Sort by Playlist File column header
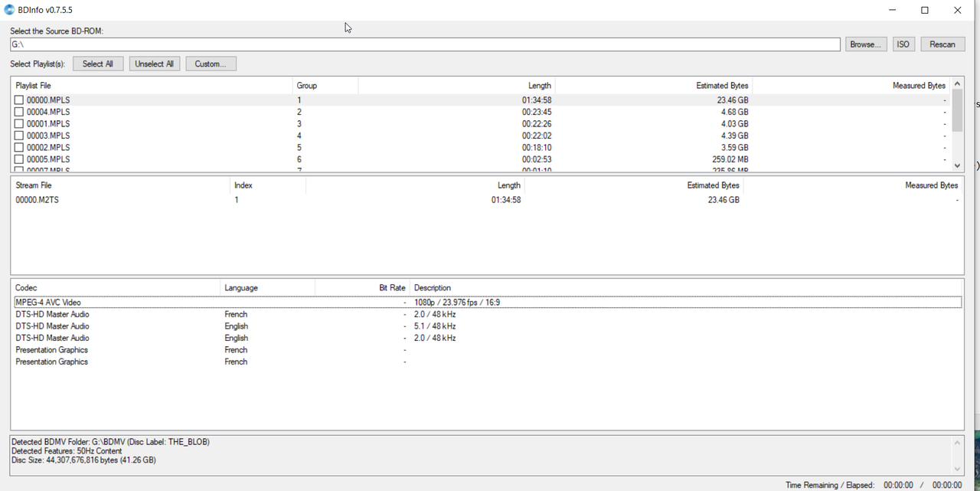 152,86
